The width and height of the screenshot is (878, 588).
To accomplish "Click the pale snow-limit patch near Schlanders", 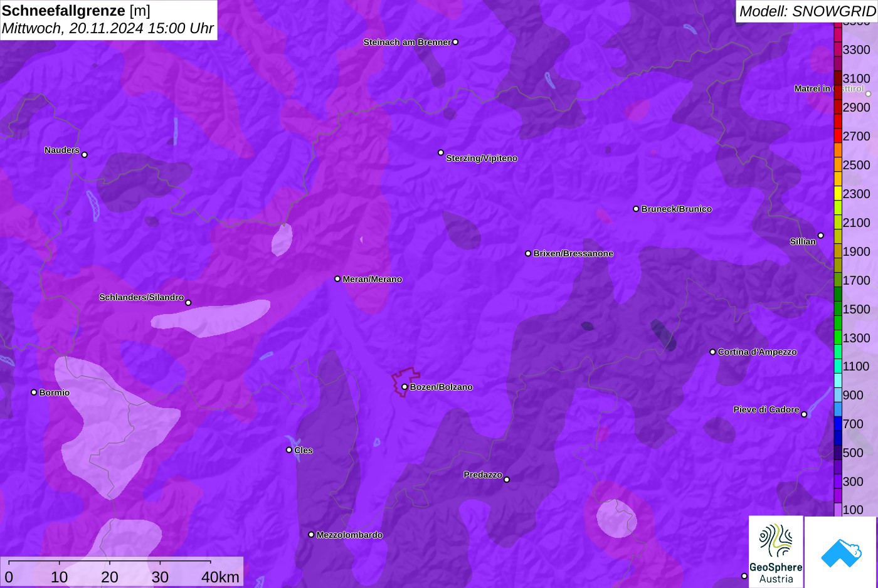I will (x=211, y=317).
